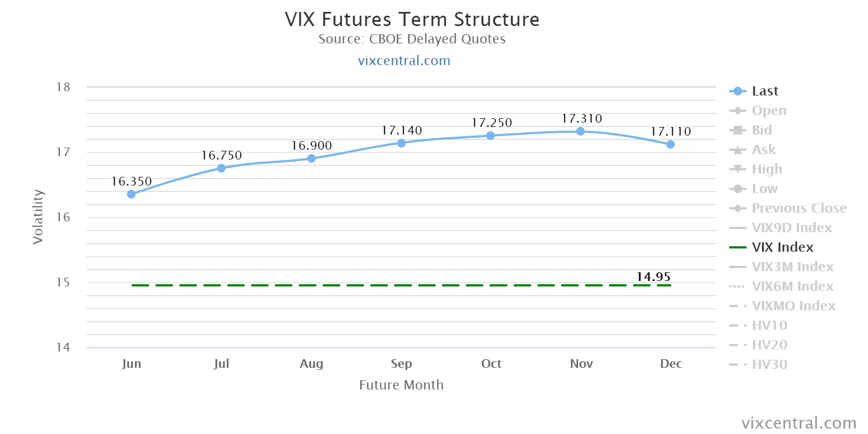Click the Nov data point at 17.310
This screenshot has height=434, width=868.
click(580, 131)
